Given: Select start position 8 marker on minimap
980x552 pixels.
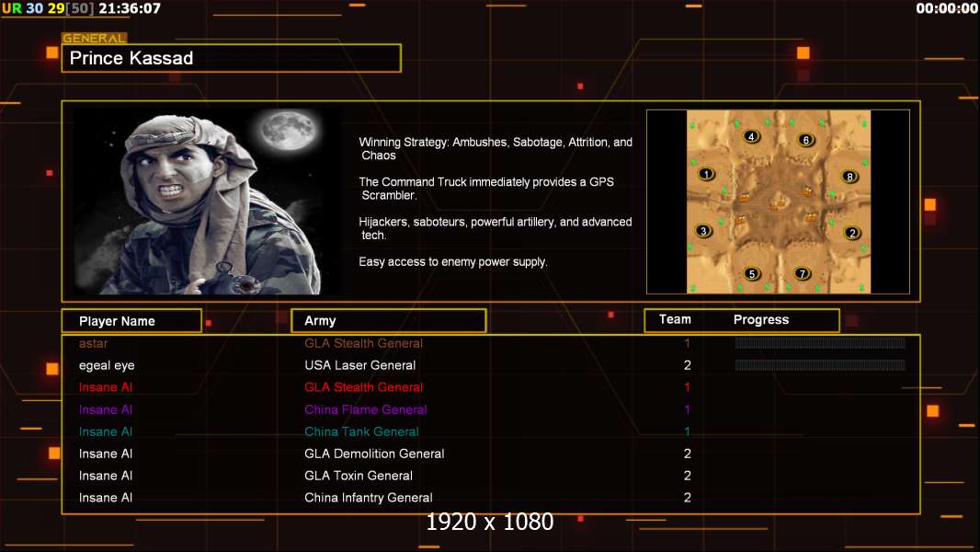Looking at the screenshot, I should [849, 177].
